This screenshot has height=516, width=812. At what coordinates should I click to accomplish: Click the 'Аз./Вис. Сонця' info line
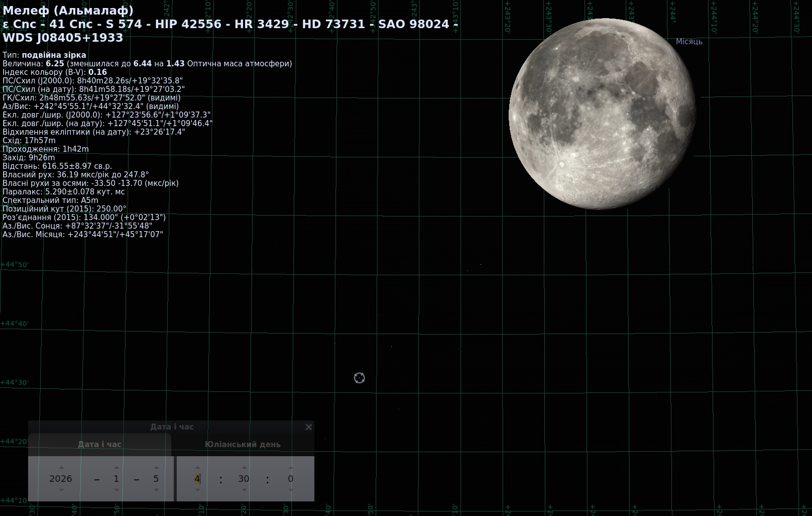click(x=77, y=226)
